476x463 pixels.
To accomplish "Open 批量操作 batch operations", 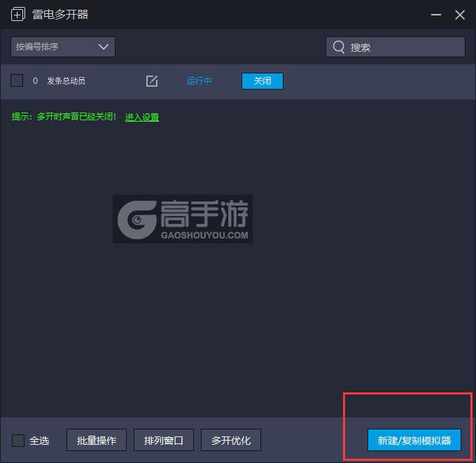I will (x=97, y=440).
